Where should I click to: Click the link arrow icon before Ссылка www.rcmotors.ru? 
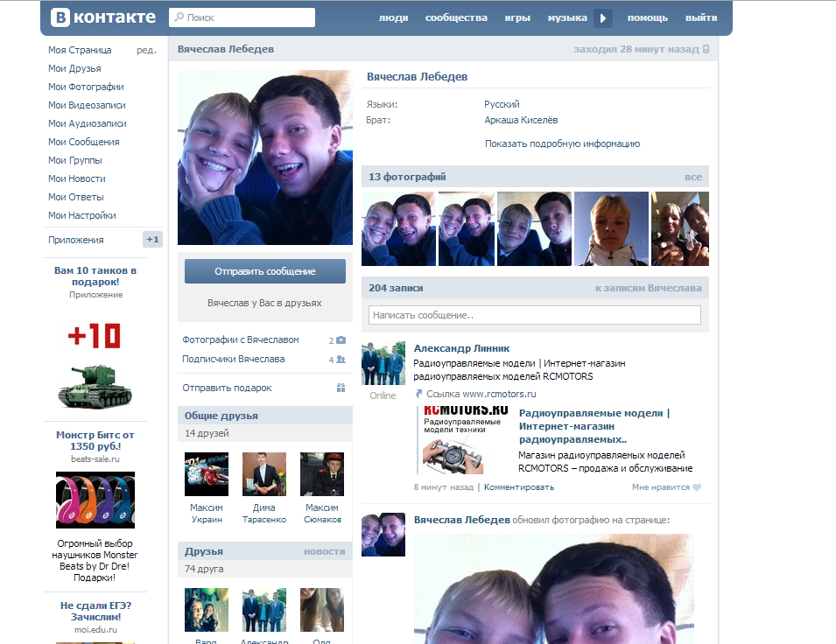419,394
